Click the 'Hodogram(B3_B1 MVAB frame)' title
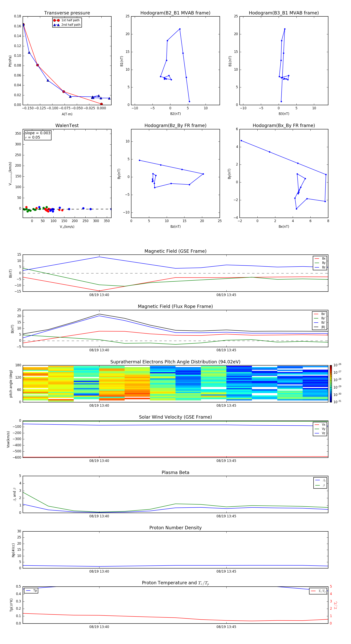Screen dimensions: 351x644 pos(284,13)
